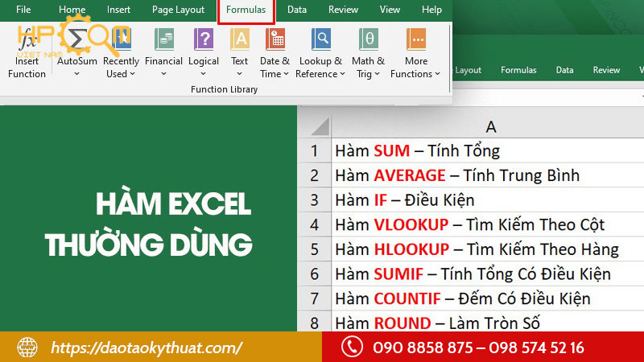This screenshot has height=362, width=644.
Task: Switch to the Page Layout tab
Action: click(178, 10)
